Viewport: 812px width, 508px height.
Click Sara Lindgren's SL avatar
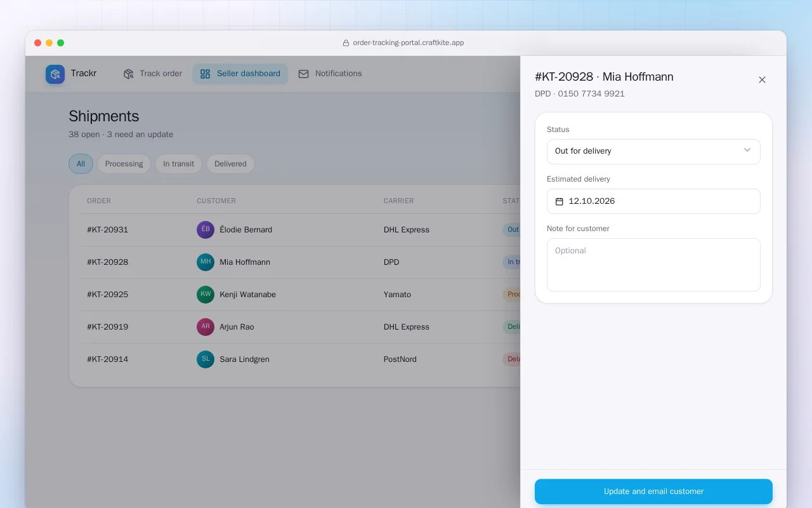(206, 359)
